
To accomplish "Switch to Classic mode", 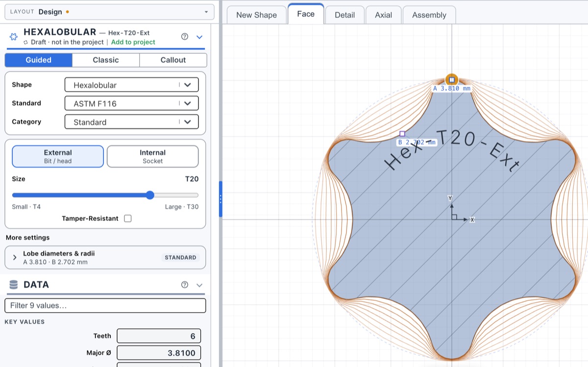I will [106, 60].
